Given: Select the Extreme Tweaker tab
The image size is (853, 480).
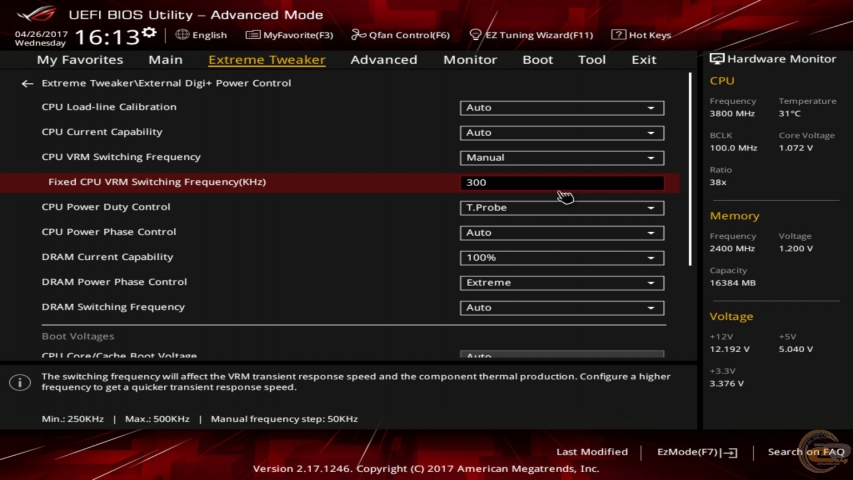Looking at the screenshot, I should click(267, 59).
